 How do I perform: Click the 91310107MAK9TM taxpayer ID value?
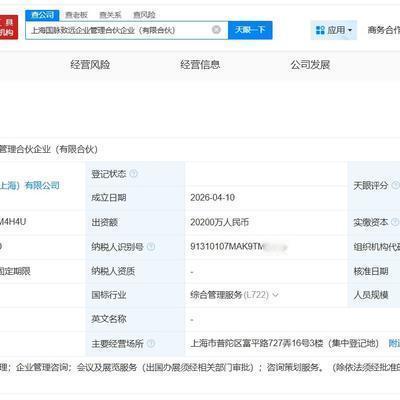[227, 247]
